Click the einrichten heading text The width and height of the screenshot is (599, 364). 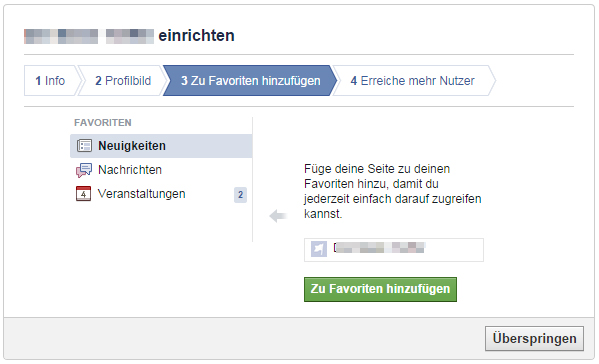pos(196,36)
